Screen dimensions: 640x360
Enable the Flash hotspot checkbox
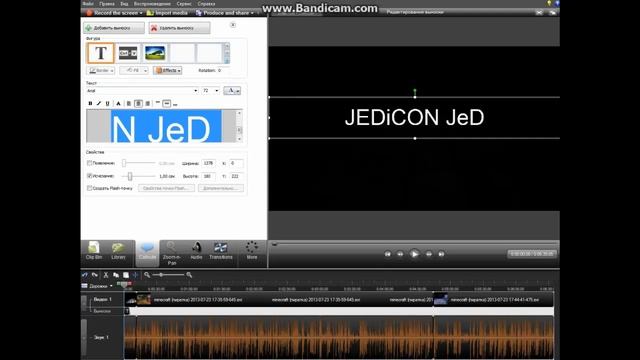tap(89, 188)
